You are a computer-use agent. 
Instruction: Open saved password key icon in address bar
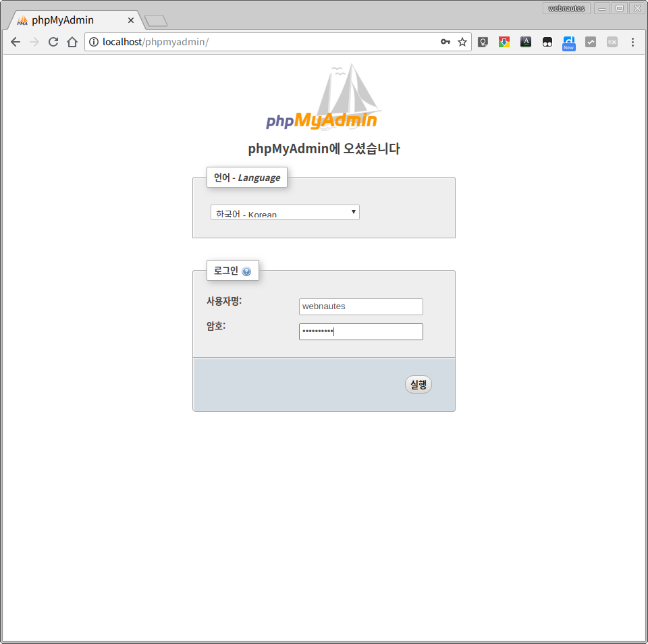click(x=445, y=42)
